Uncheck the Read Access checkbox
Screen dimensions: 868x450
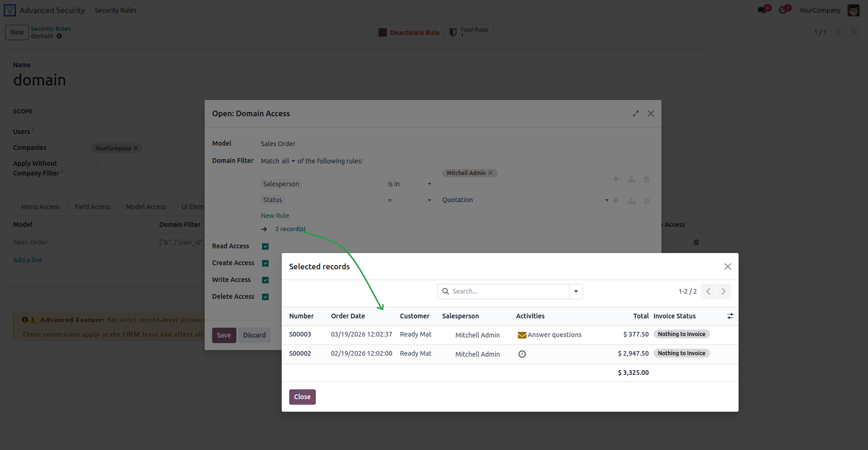[265, 246]
